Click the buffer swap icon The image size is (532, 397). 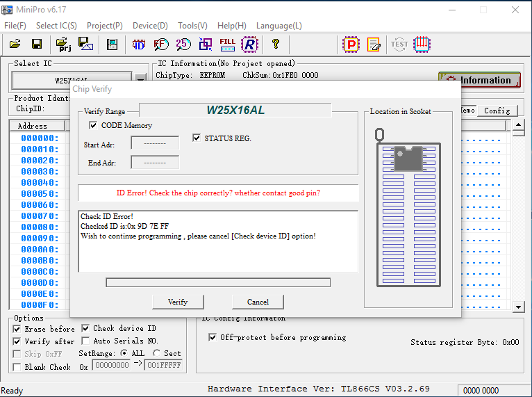tap(206, 44)
